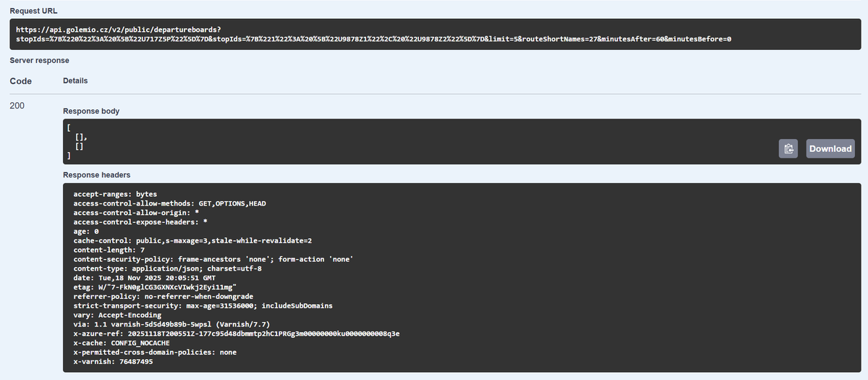Click the response body JSON block
This screenshot has width=868, height=380.
coord(462,140)
